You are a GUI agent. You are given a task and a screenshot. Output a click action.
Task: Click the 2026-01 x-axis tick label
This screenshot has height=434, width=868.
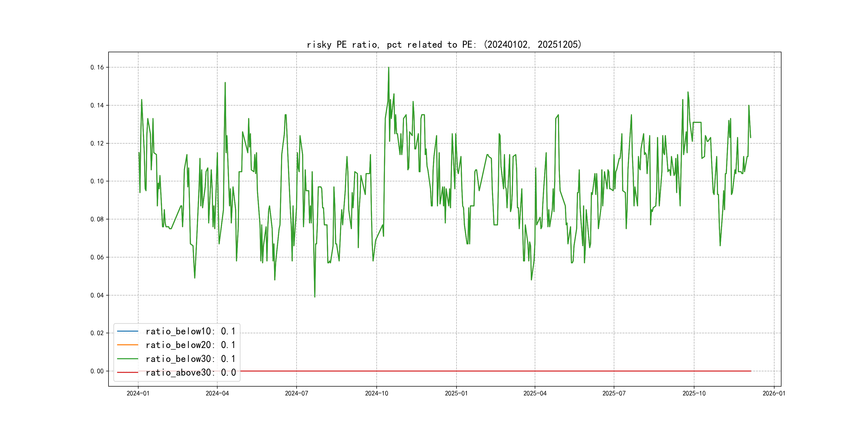tap(774, 393)
